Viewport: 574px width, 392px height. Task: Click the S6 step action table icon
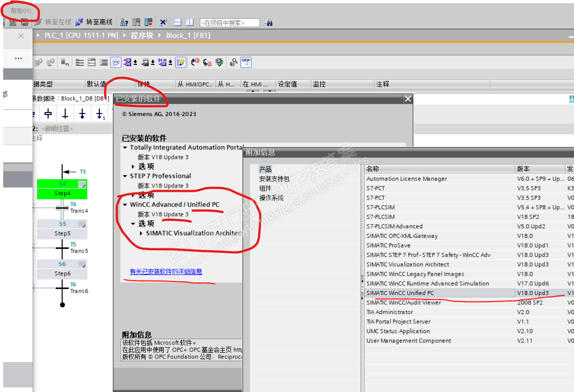click(82, 264)
